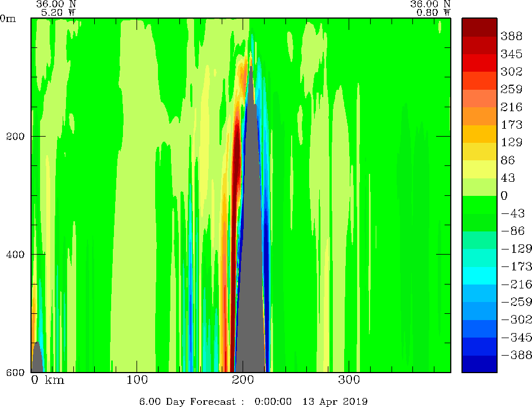Click the blue swatch between -345 and -302

480,329
